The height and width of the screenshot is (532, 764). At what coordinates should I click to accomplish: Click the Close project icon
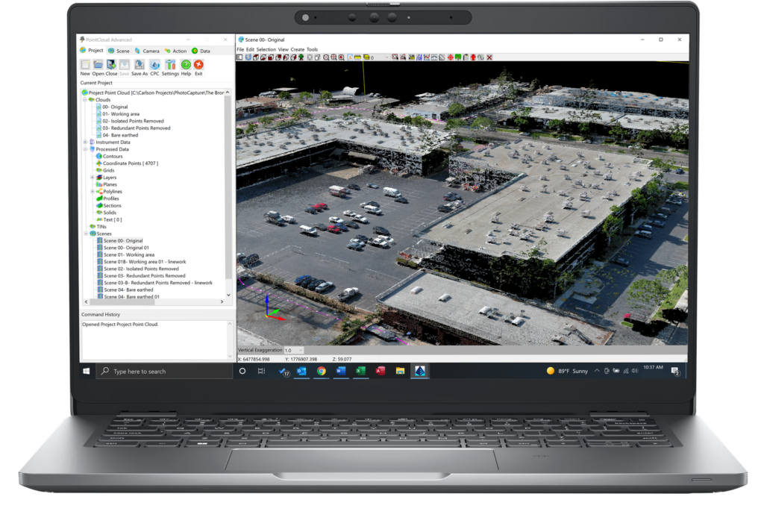112,64
